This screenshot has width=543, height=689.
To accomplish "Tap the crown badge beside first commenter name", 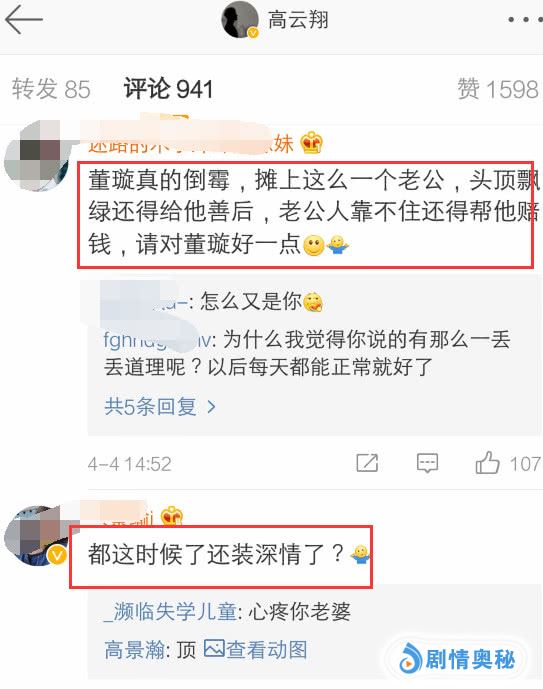I will 311,143.
